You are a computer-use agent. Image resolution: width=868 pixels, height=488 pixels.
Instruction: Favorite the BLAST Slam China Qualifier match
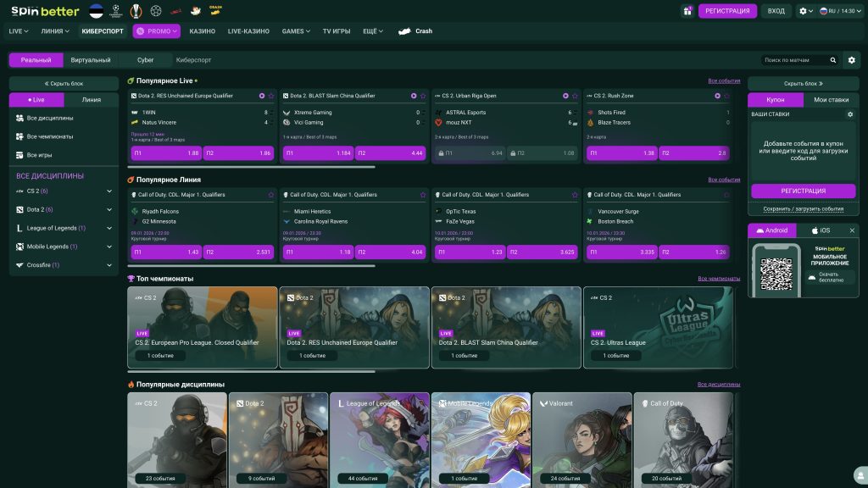pyautogui.click(x=423, y=96)
